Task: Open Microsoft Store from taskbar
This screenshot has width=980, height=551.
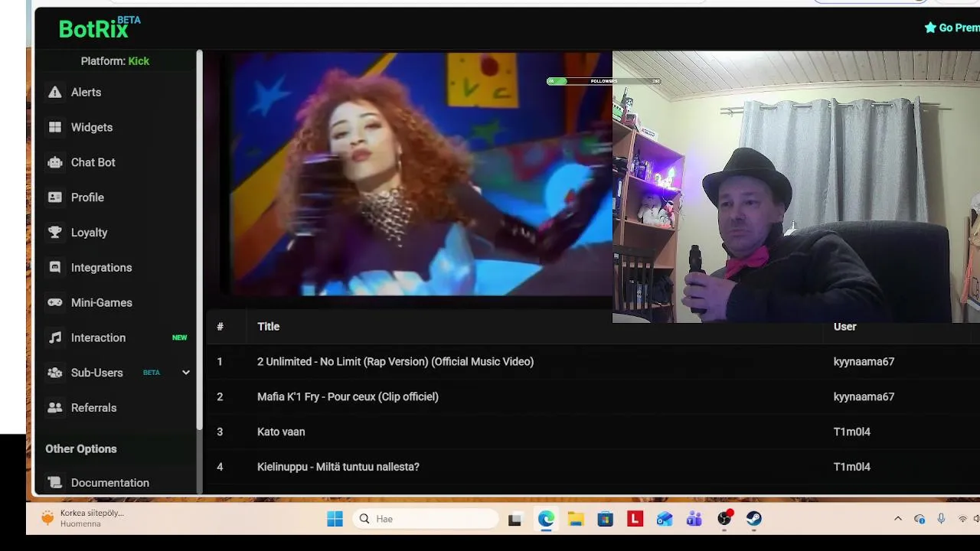Action: (606, 519)
